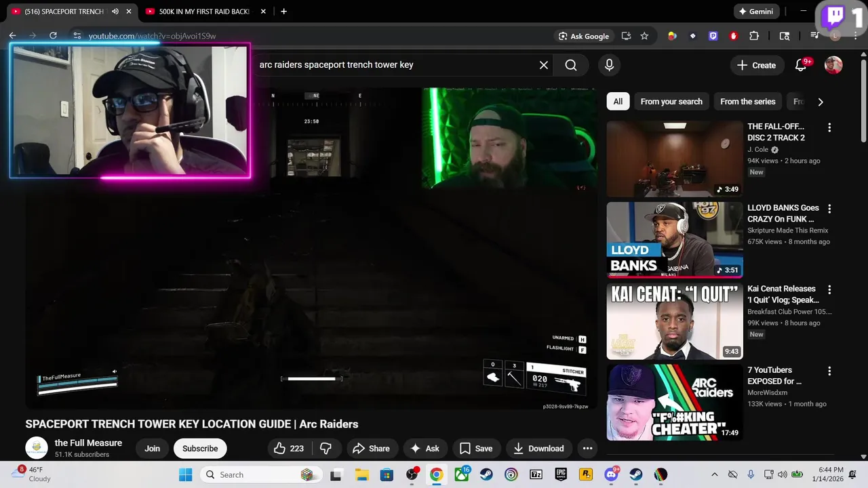The height and width of the screenshot is (488, 868).
Task: Show more chips with the right chevron
Action: pos(821,102)
